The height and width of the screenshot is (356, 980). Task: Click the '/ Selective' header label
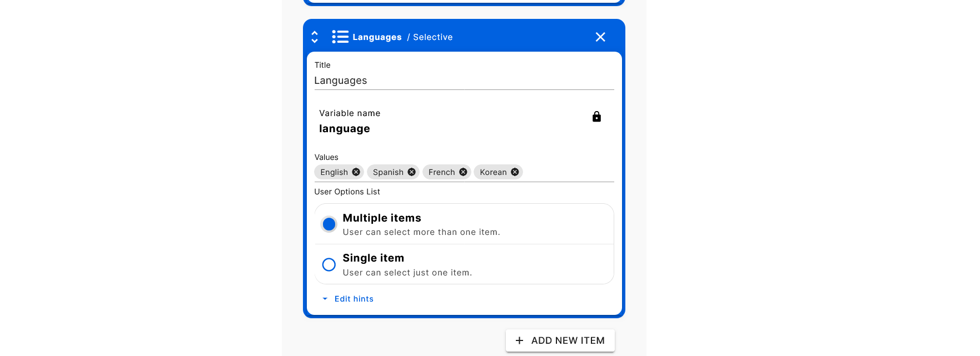[x=430, y=37]
